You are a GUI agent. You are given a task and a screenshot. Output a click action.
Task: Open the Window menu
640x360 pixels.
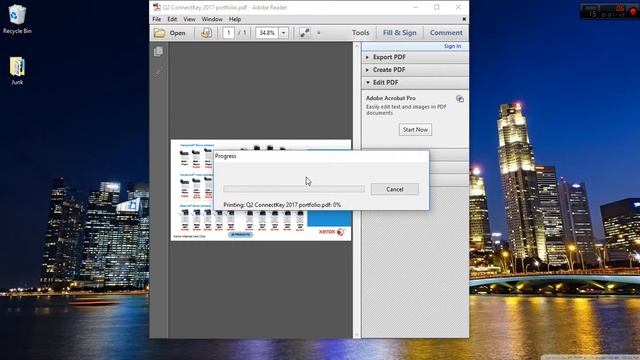coord(212,19)
